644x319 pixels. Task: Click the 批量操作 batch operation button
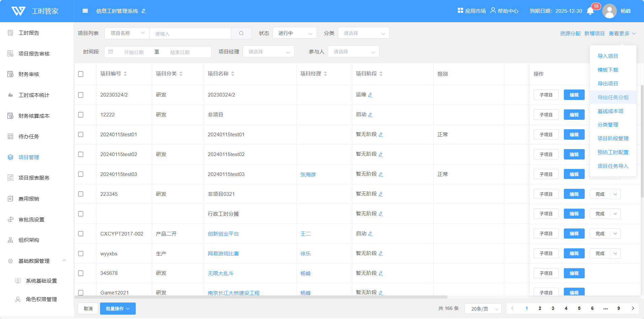click(x=118, y=309)
